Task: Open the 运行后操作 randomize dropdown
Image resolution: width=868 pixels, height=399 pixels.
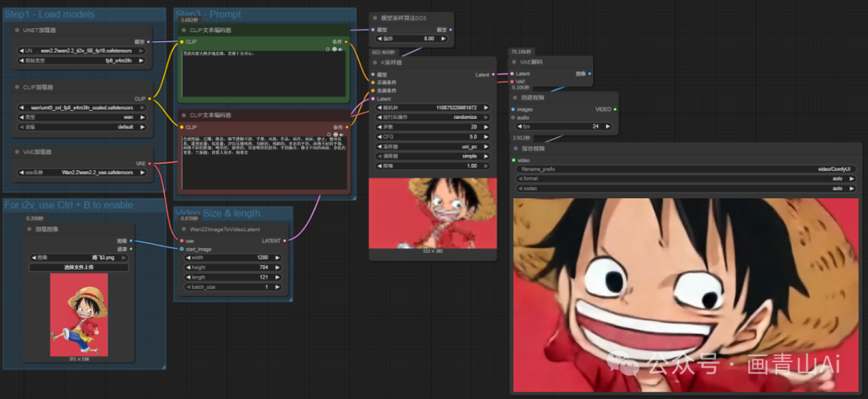Action: [x=432, y=118]
